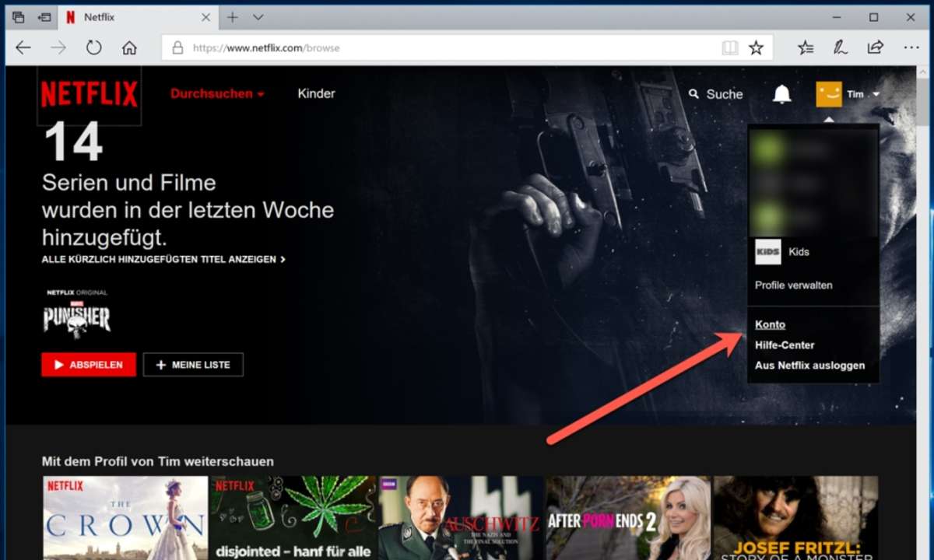
Task: Open After Porn Ends 2 thumbnail
Action: pyautogui.click(x=628, y=518)
